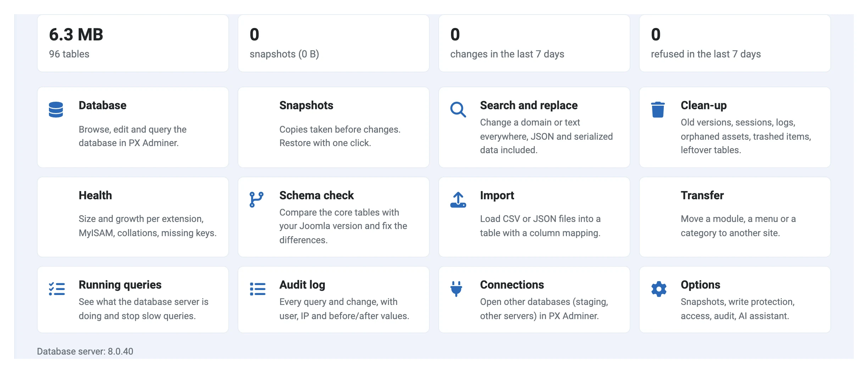Image resolution: width=868 pixels, height=373 pixels.
Task: Click 'Move a module, a menu' description
Action: [738, 226]
